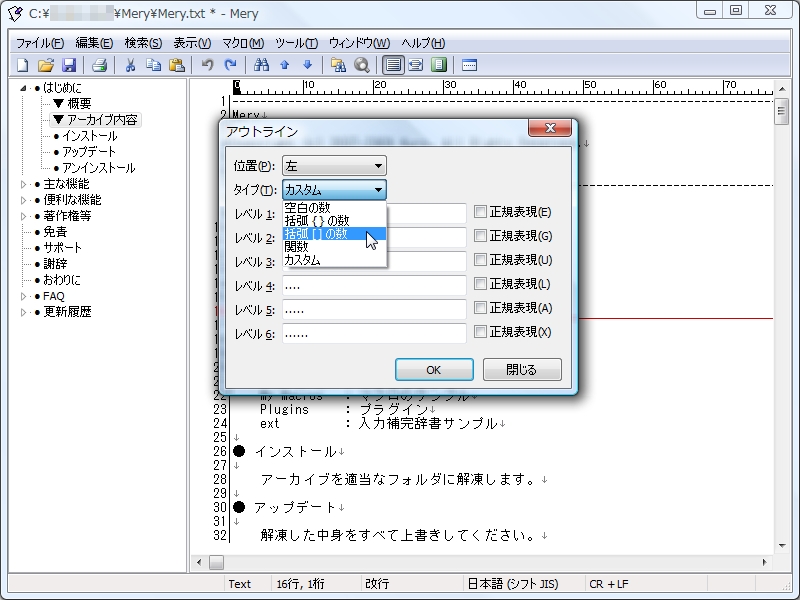Redo the last undone edit
This screenshot has height=600, width=800.
click(231, 65)
